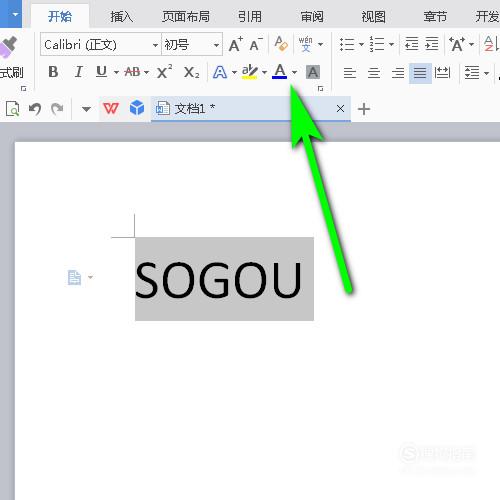Toggle bold formatting
Viewport: 500px width, 500px height.
[x=53, y=72]
